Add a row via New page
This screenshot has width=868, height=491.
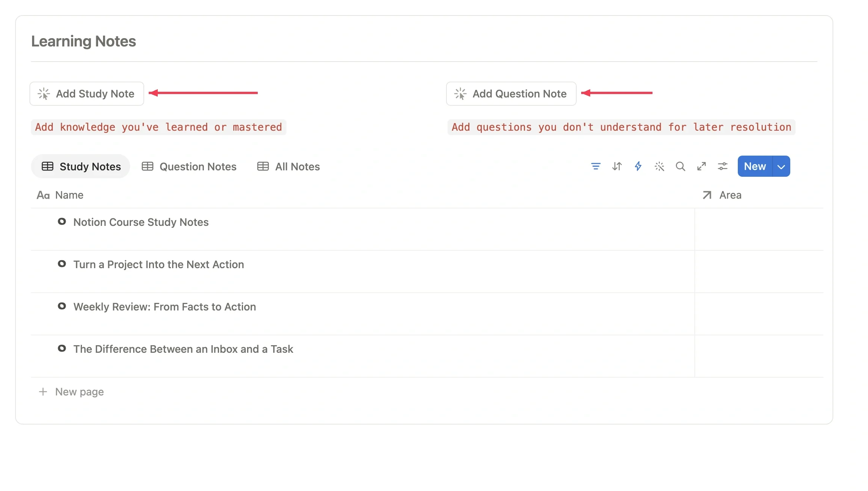[x=71, y=392]
